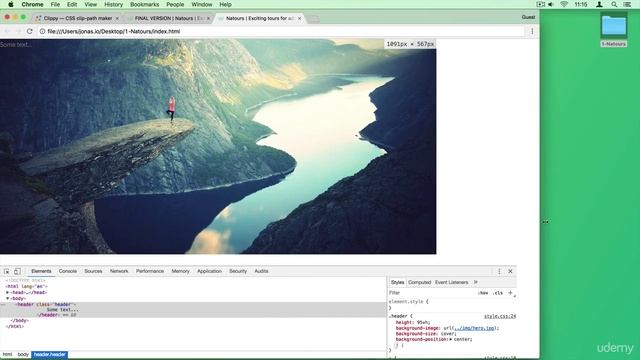Expand background-position shorthand arrow
The height and width of the screenshot is (360, 640).
(x=451, y=339)
